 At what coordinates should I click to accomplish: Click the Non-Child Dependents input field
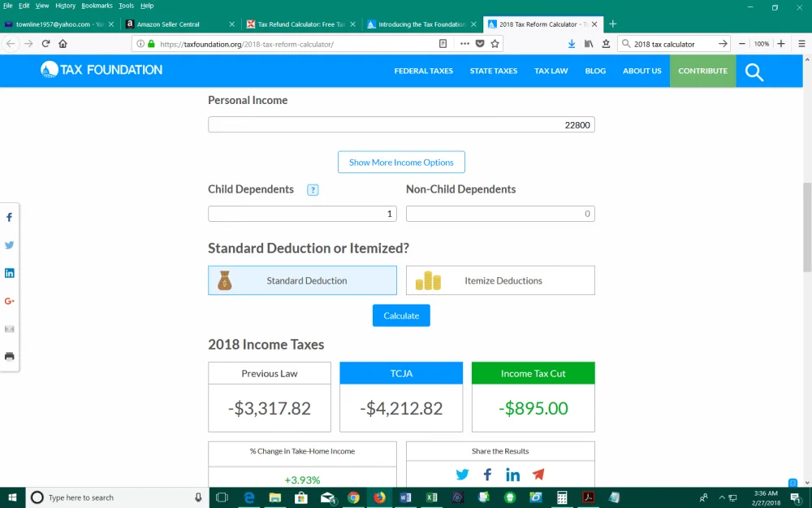(x=500, y=214)
